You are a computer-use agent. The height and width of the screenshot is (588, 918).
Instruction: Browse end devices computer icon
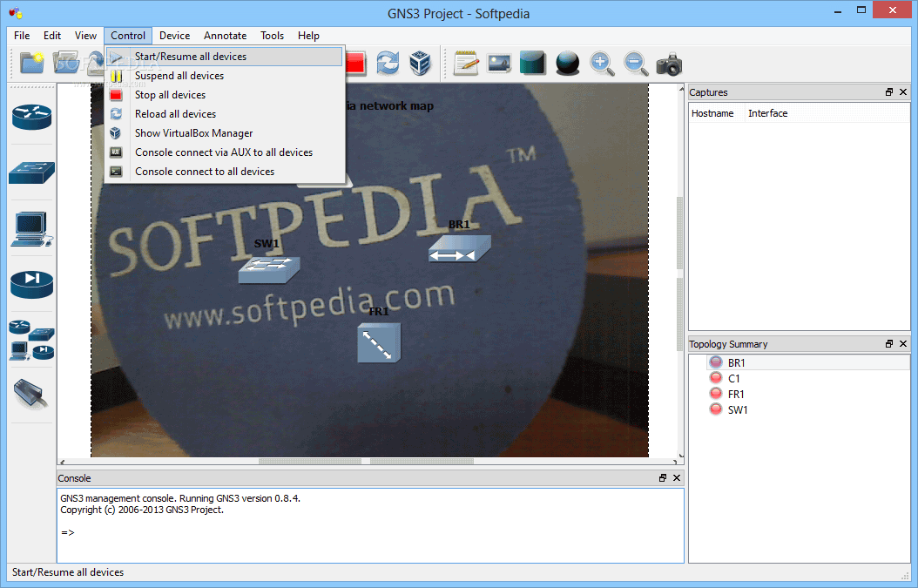point(31,229)
